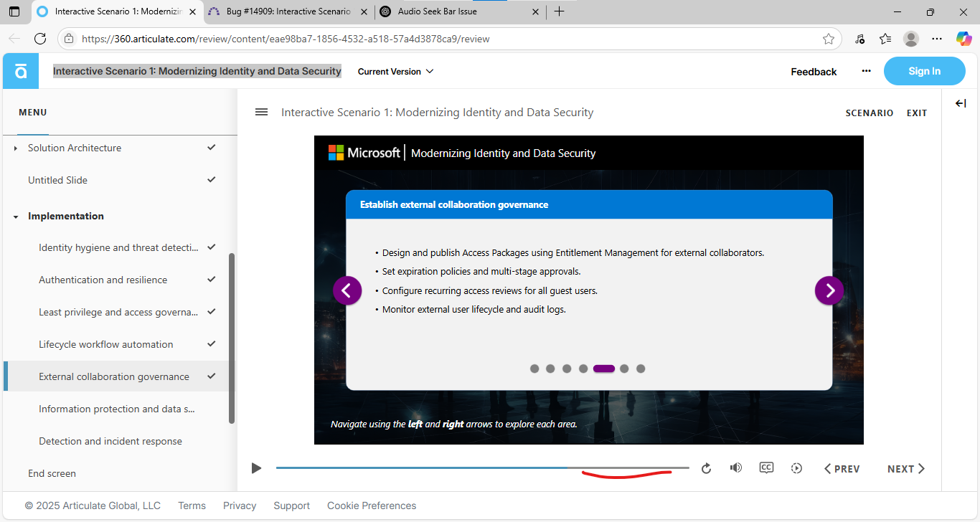Open the SCENARIO tab link
Viewport: 980px width, 522px height.
tap(870, 113)
